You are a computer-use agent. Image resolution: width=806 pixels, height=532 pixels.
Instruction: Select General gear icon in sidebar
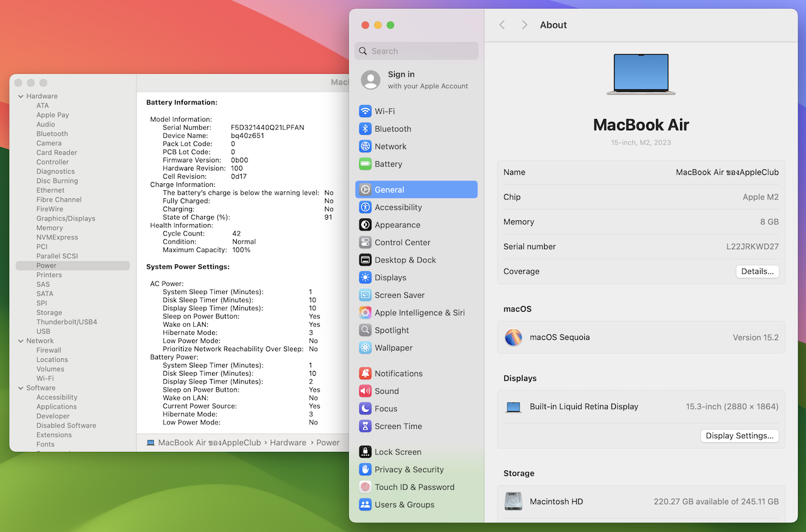[365, 190]
